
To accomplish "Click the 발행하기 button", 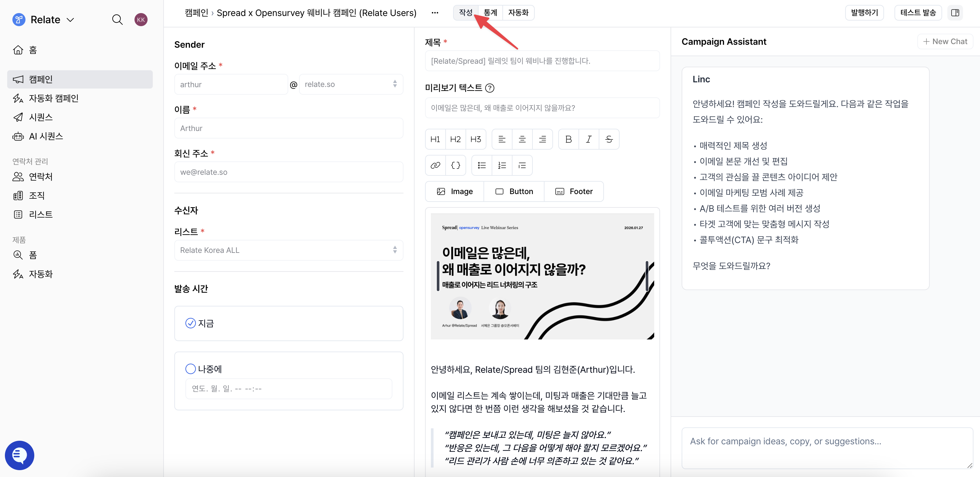I will (864, 12).
